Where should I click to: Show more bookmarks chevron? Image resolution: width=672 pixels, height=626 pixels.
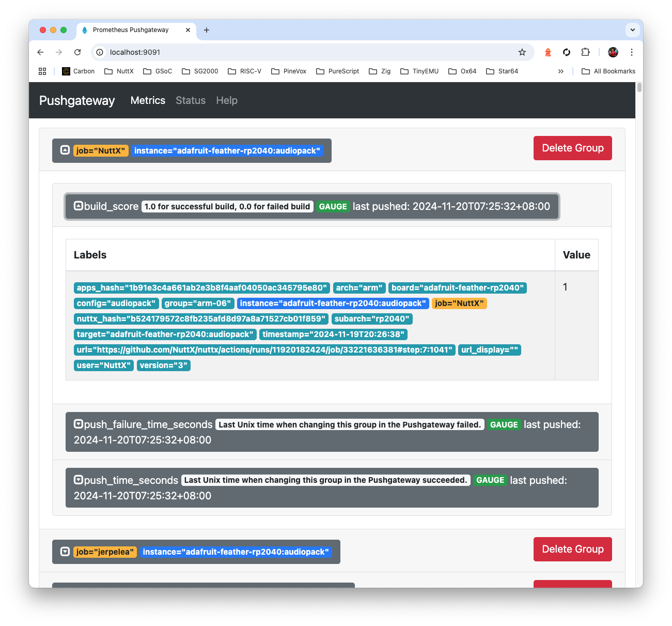(561, 71)
